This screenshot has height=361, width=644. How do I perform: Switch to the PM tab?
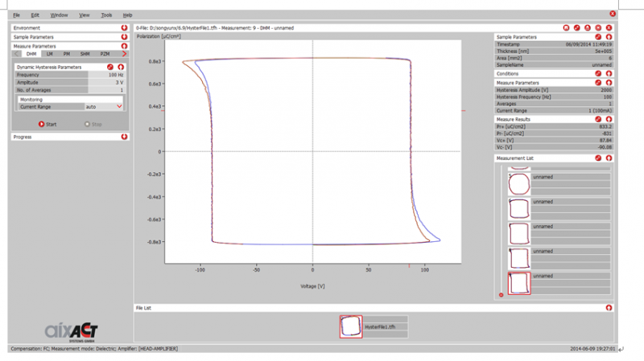click(67, 54)
